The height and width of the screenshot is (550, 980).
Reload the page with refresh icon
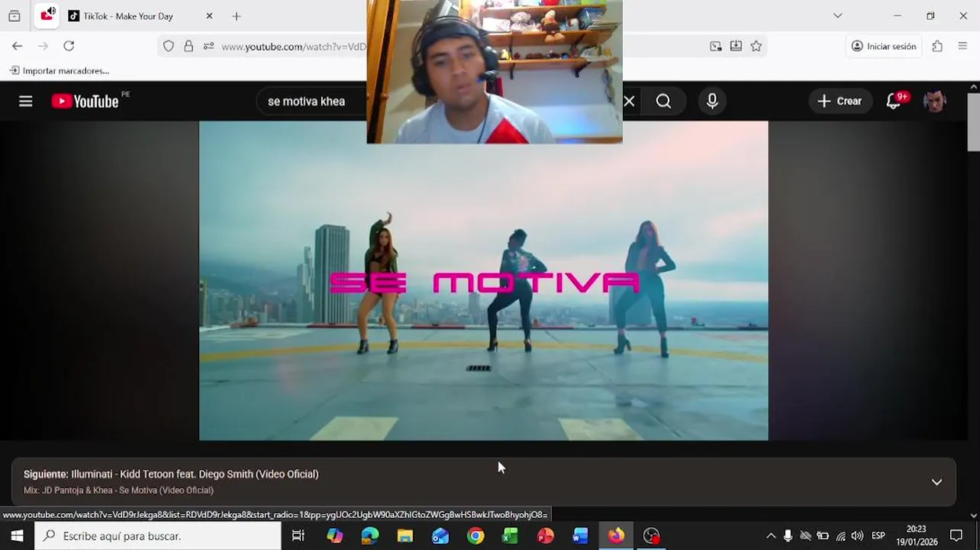[x=69, y=46]
